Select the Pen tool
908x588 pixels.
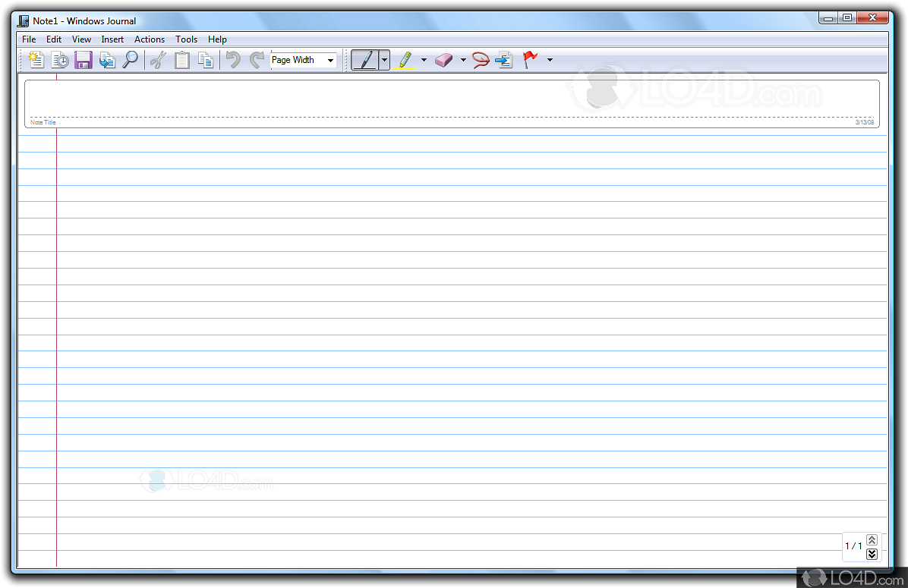[x=365, y=60]
